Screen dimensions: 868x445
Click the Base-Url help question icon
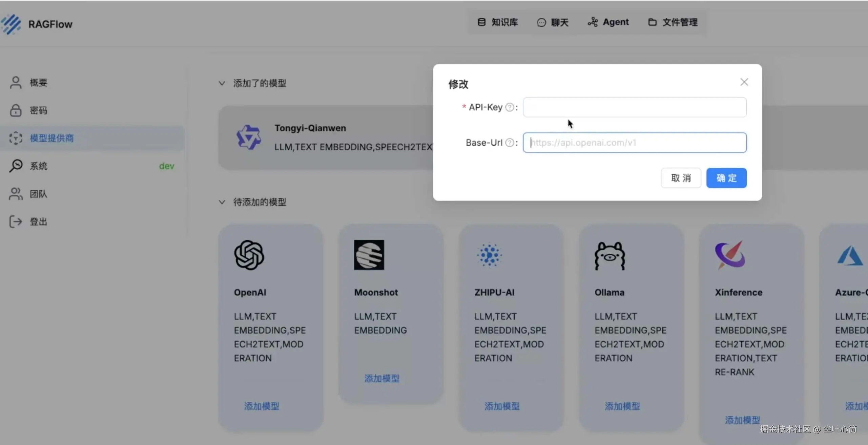pos(509,143)
